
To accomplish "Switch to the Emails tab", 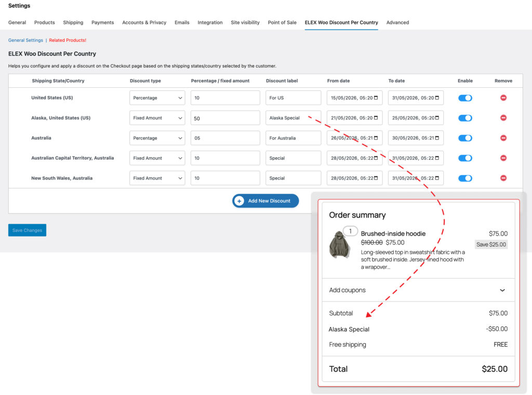I will click(182, 22).
